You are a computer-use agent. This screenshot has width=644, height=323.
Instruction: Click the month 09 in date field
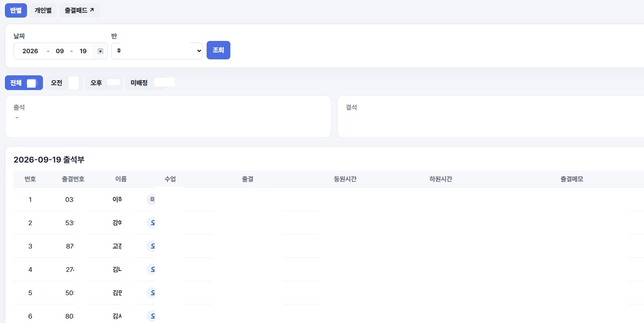(60, 51)
